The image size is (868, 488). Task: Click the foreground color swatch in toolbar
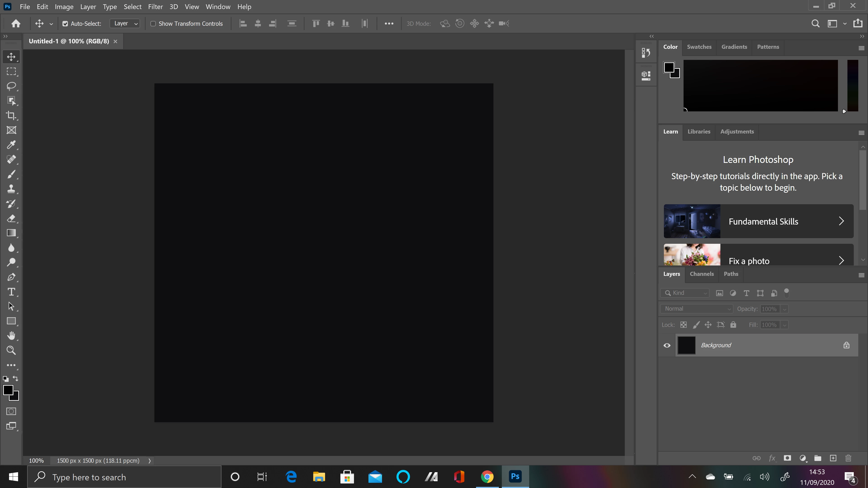coord(8,390)
